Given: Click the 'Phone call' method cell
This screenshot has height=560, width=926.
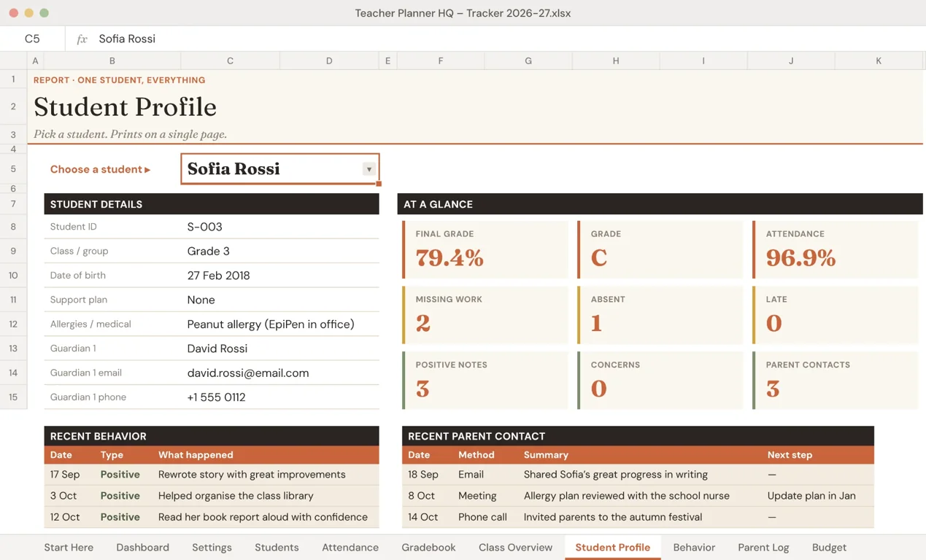Looking at the screenshot, I should point(482,517).
